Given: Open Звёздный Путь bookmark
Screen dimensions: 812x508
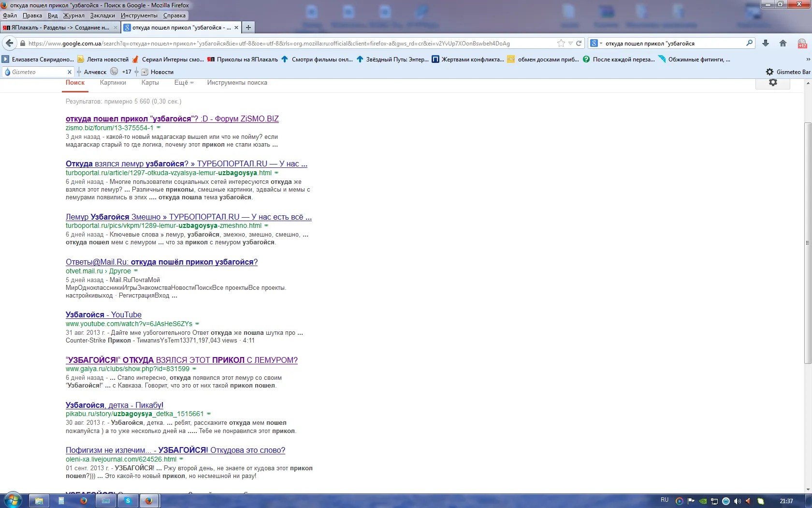Looking at the screenshot, I should [392, 60].
